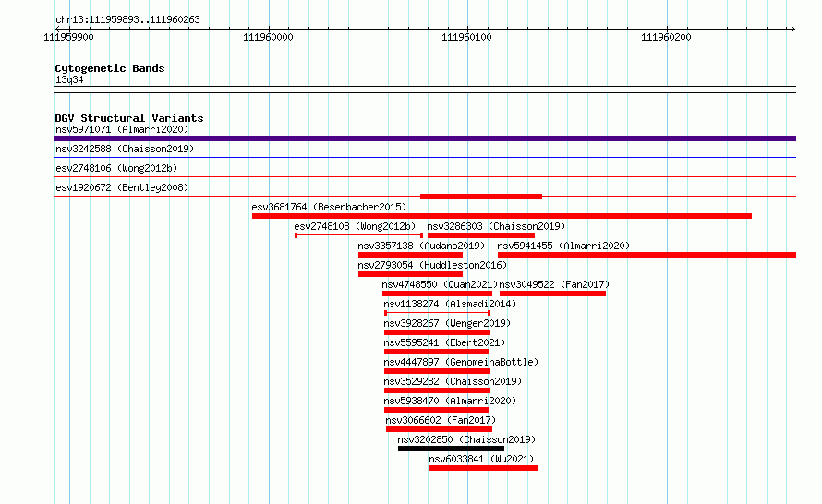Select the 13q34 band label
This screenshot has height=504, width=822.
click(69, 79)
